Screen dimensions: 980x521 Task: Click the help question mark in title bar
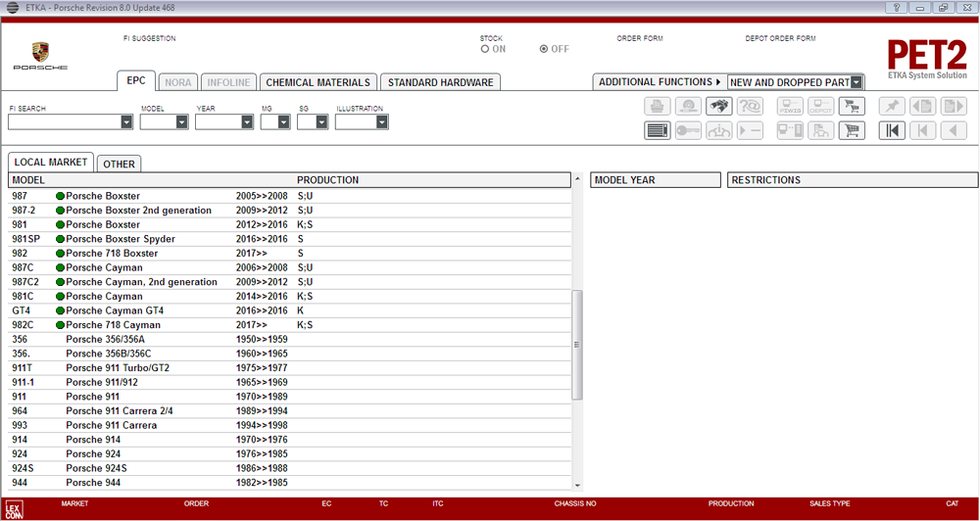coord(897,8)
